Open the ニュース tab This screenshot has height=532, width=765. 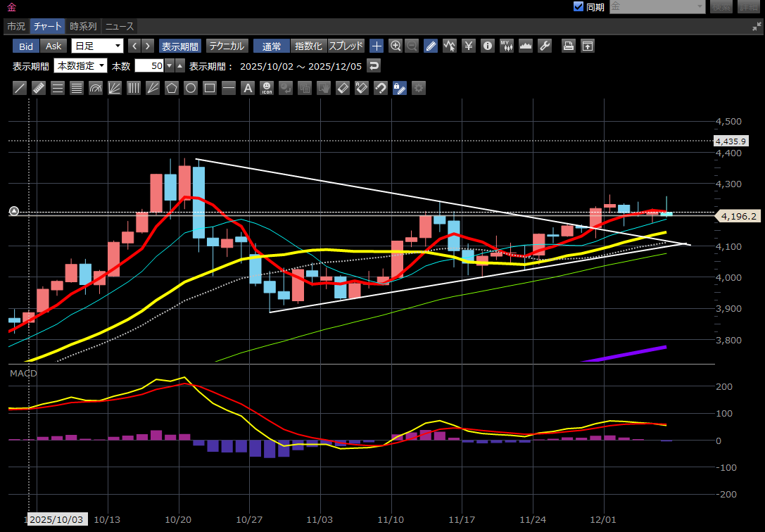(119, 26)
